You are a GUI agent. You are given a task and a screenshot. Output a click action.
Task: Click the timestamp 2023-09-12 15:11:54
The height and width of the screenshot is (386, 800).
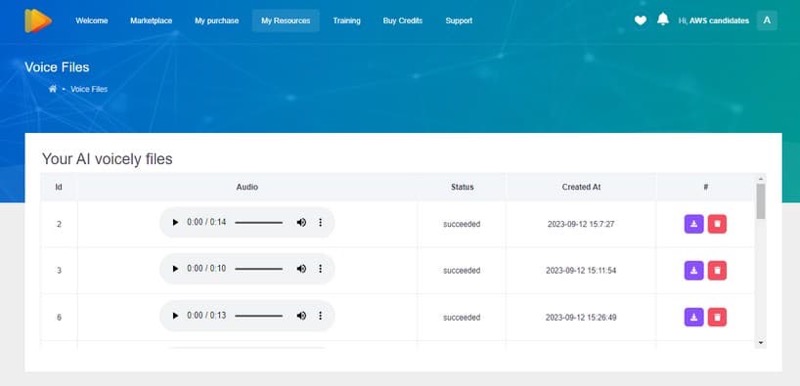pyautogui.click(x=581, y=270)
